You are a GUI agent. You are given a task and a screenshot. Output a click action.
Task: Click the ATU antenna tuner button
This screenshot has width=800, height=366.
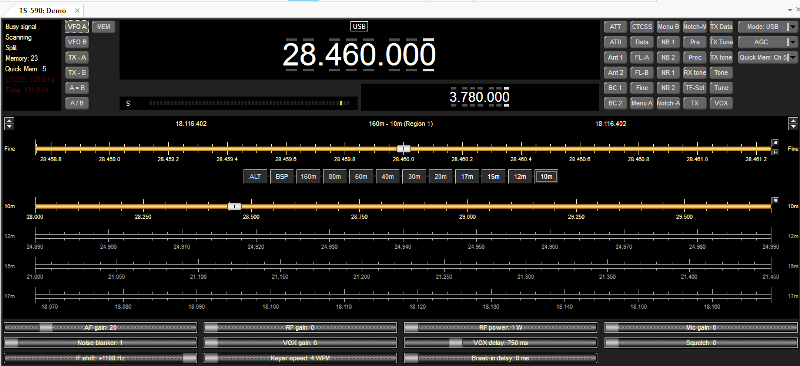[x=615, y=42]
